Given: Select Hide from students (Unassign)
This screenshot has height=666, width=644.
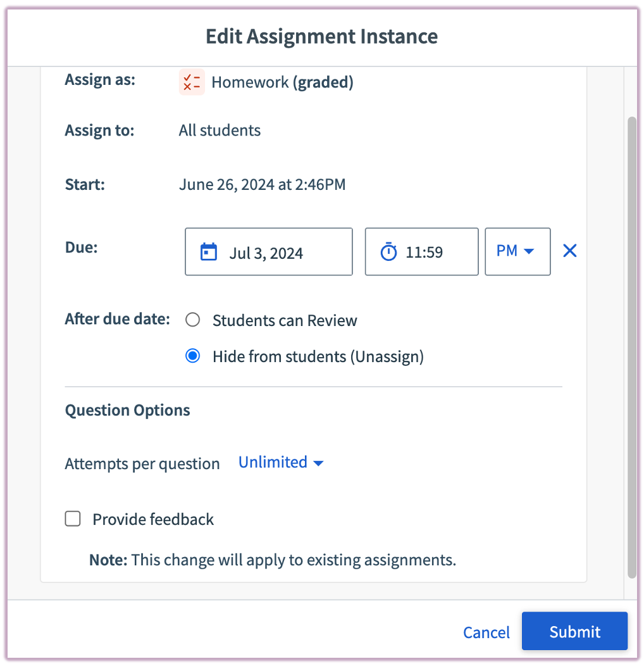Looking at the screenshot, I should (x=192, y=356).
